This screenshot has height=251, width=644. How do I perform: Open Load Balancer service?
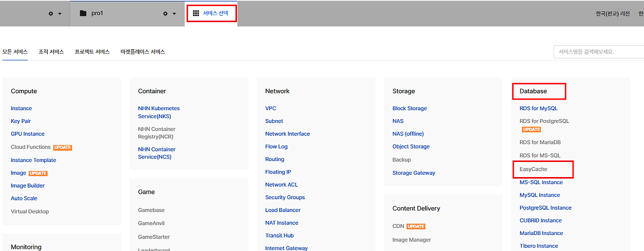(283, 210)
